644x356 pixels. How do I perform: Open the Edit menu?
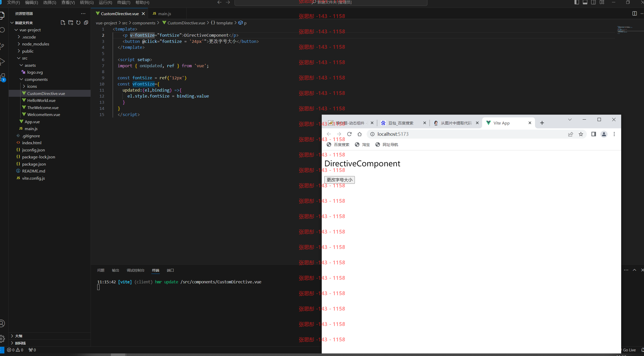click(x=32, y=2)
